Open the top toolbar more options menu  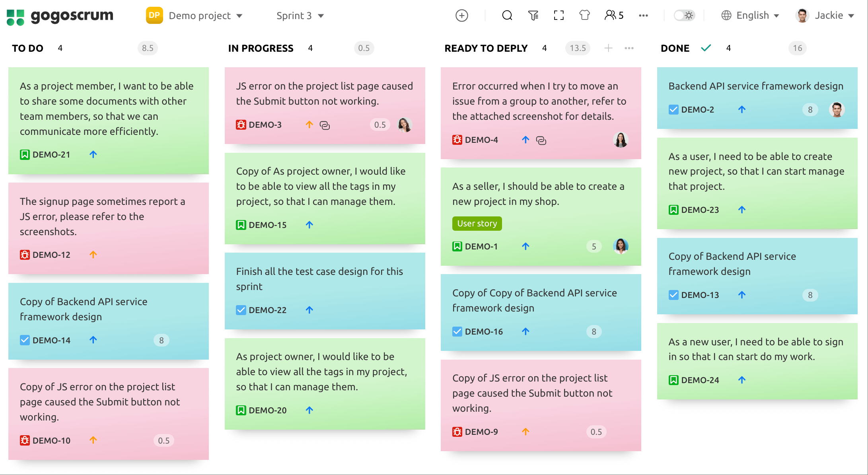(x=643, y=16)
